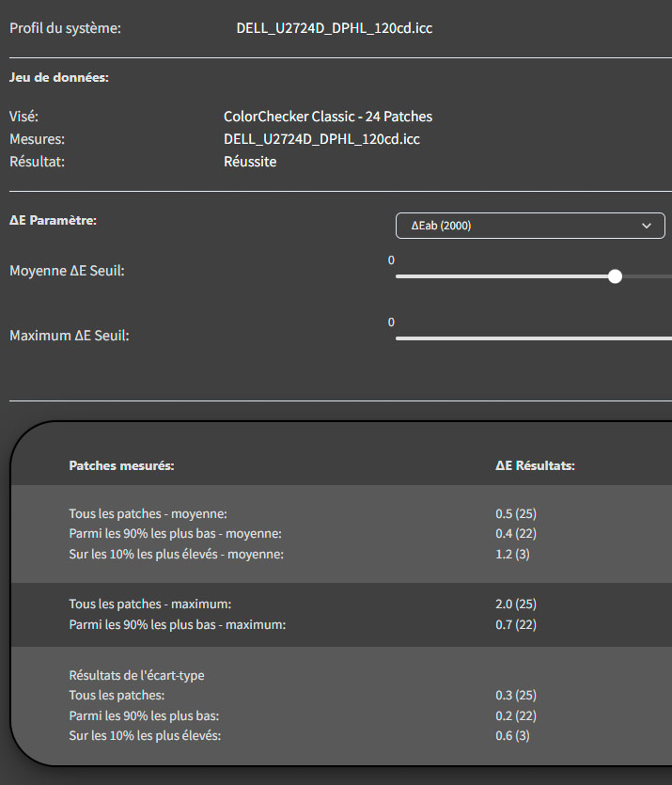
Task: Click the system profile name DELL_U2724D_DPHL_120cd.icc
Action: pyautogui.click(x=334, y=28)
